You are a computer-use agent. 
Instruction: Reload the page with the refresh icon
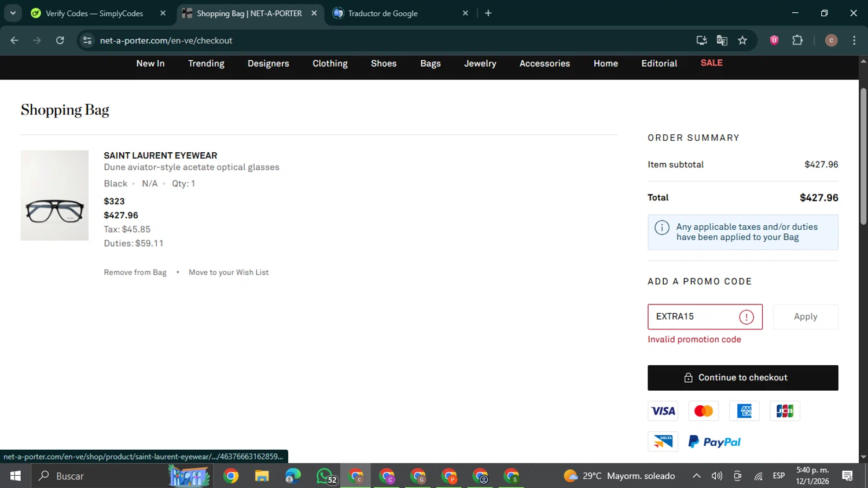tap(60, 41)
